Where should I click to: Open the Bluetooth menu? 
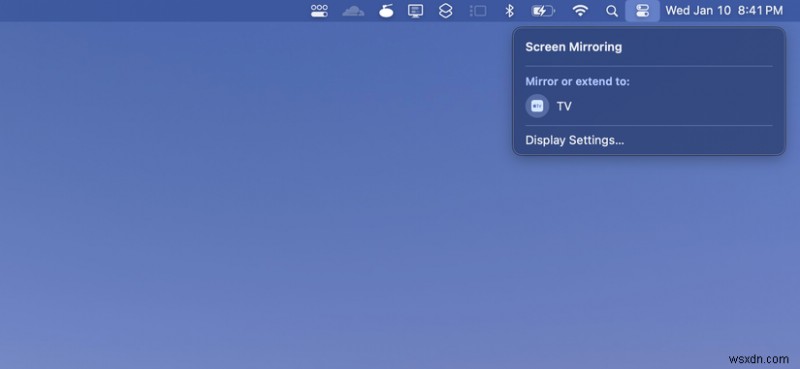pyautogui.click(x=509, y=11)
